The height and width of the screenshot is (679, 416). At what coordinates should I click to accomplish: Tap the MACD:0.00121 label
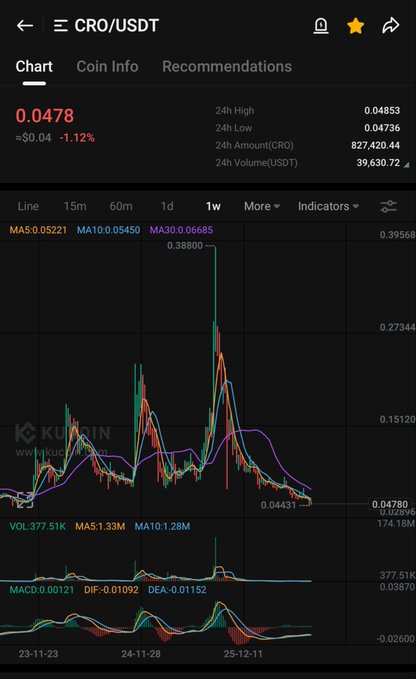click(x=42, y=590)
